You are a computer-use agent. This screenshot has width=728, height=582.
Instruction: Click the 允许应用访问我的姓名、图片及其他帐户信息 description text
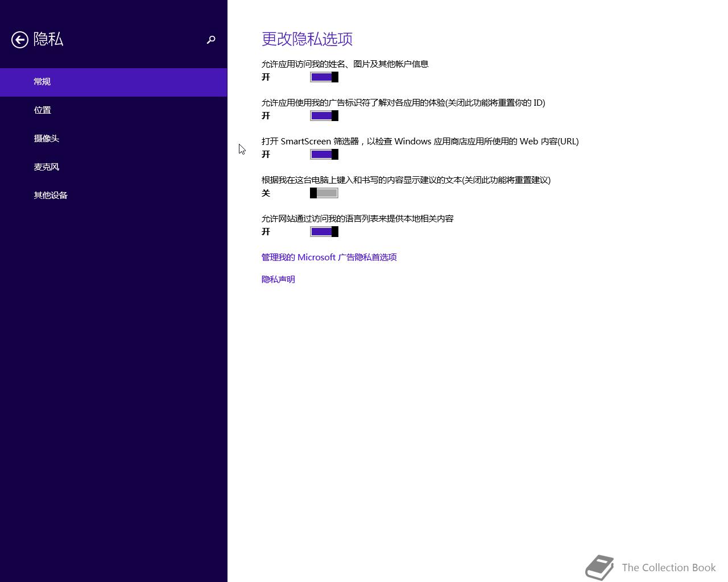point(345,64)
